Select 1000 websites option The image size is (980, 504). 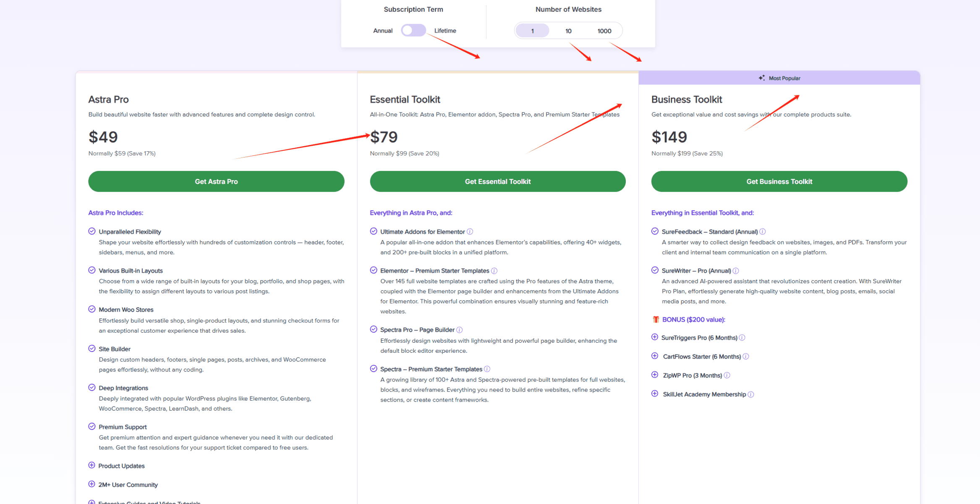point(604,31)
